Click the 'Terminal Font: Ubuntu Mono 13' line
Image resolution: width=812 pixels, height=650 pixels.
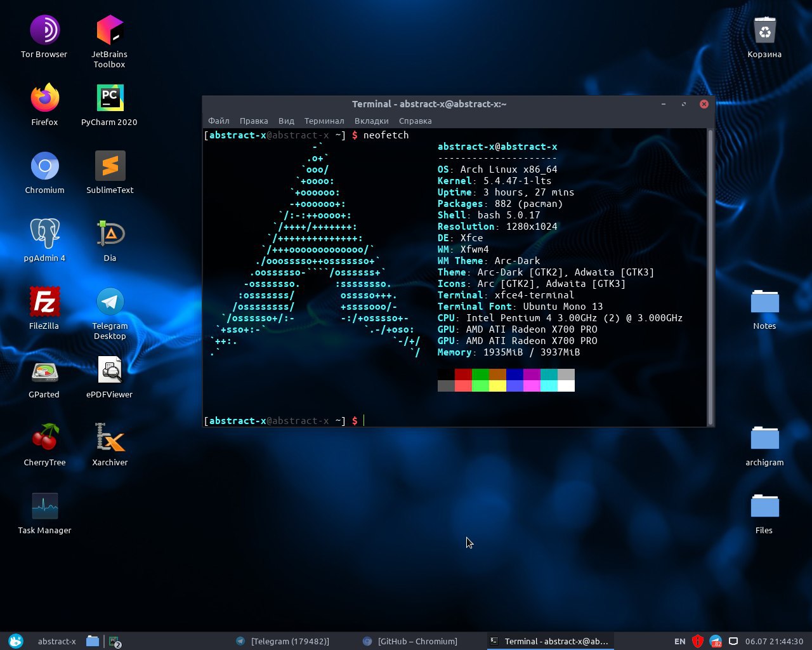coord(520,306)
